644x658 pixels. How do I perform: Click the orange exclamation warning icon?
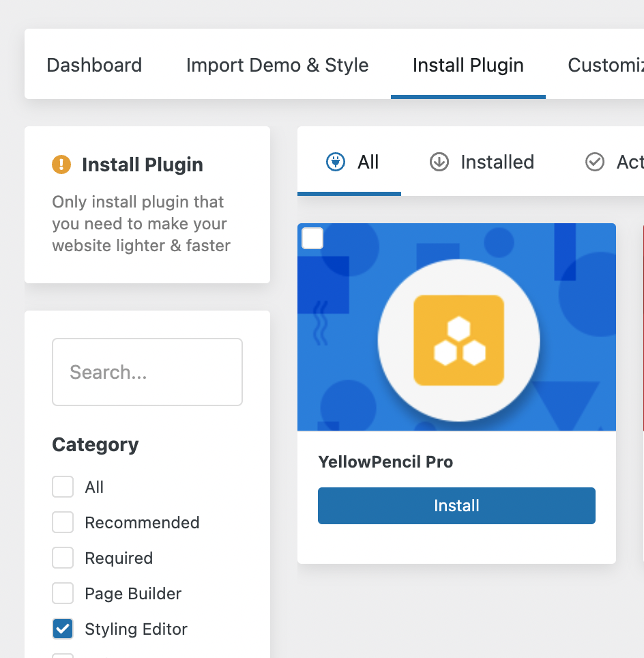coord(61,164)
